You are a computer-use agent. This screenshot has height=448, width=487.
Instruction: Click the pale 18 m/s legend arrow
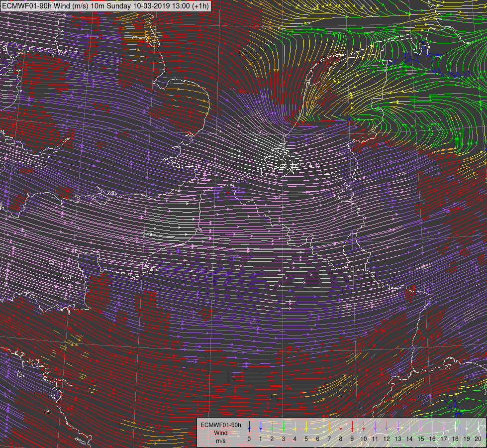(455, 427)
